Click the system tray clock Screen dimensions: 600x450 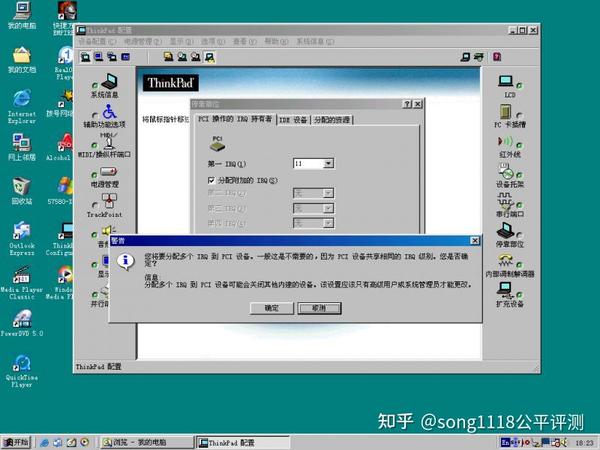point(584,443)
